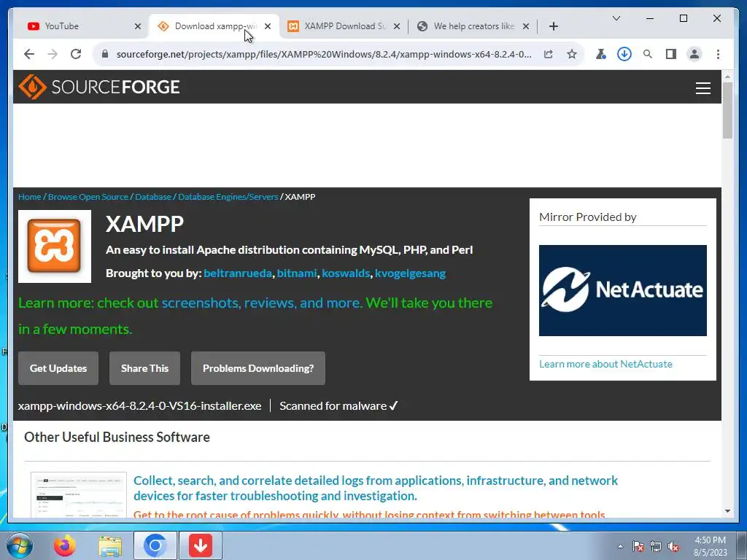Bookmark this page with the star icon

pyautogui.click(x=572, y=54)
